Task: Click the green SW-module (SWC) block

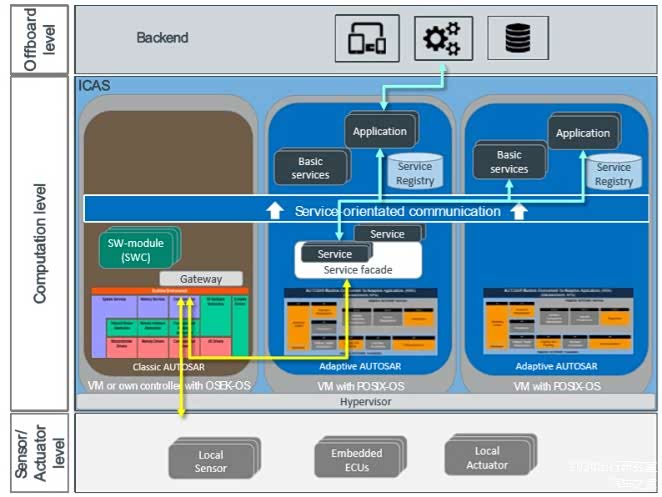Action: [138, 249]
